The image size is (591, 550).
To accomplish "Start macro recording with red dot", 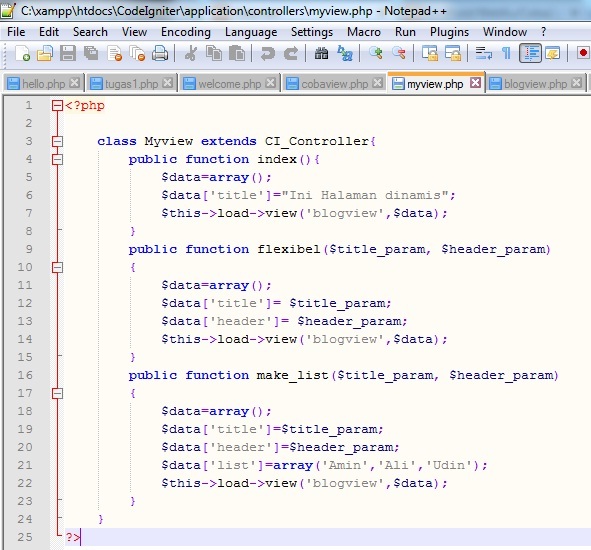I will tap(583, 53).
